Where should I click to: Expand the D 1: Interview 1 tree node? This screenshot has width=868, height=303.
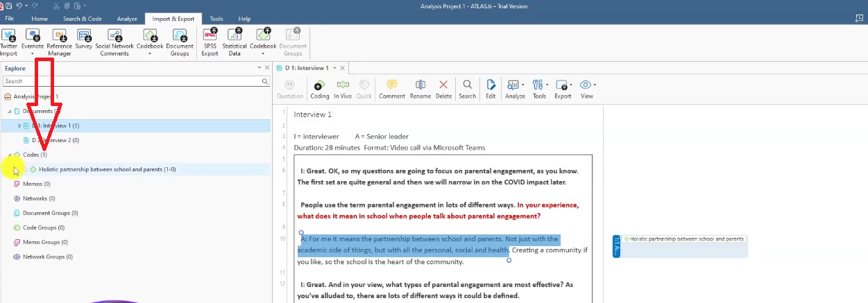[19, 125]
